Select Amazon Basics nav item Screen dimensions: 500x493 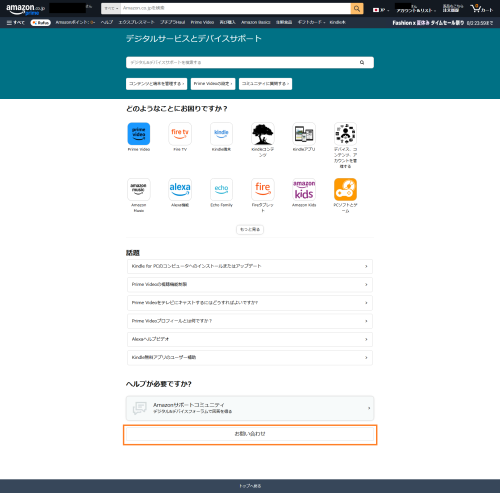256,22
